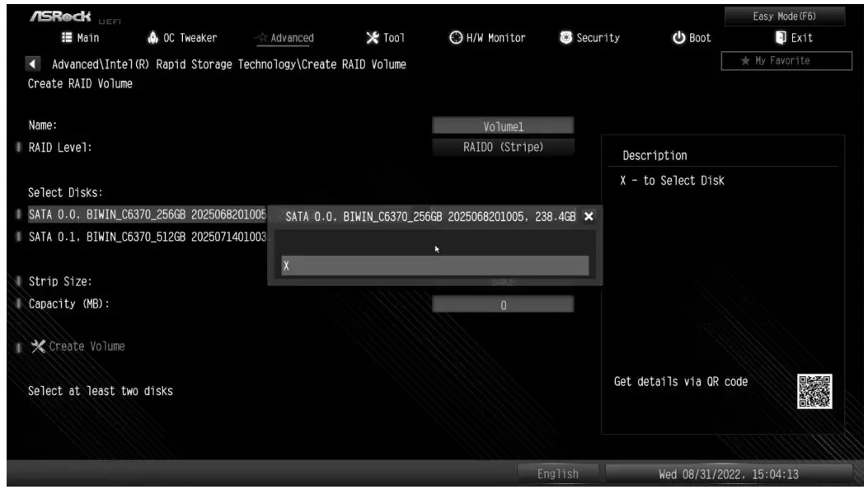Viewport: 868px width, 494px height.
Task: Click the QR code for details
Action: (x=814, y=391)
